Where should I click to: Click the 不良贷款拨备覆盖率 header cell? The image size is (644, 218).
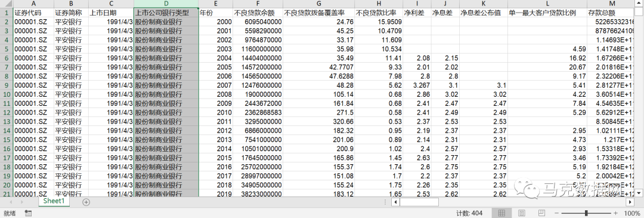tap(319, 13)
